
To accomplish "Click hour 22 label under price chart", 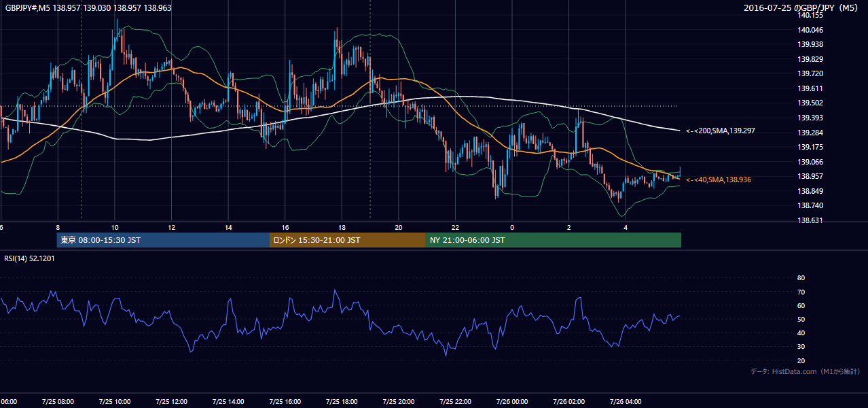I will pos(455,227).
